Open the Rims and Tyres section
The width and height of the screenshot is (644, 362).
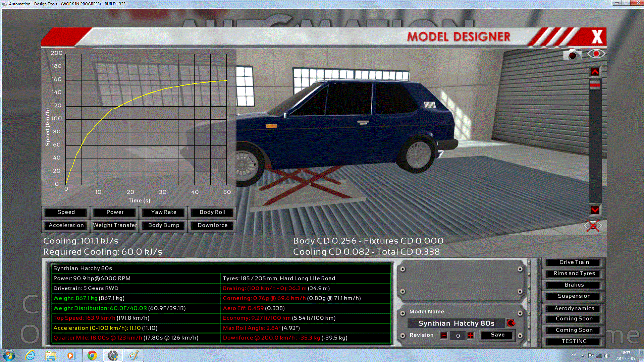click(574, 274)
